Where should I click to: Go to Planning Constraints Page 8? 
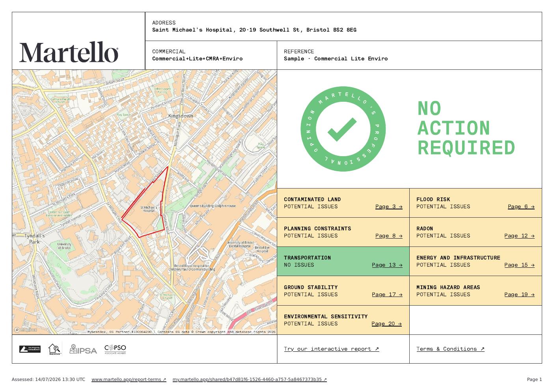click(389, 235)
